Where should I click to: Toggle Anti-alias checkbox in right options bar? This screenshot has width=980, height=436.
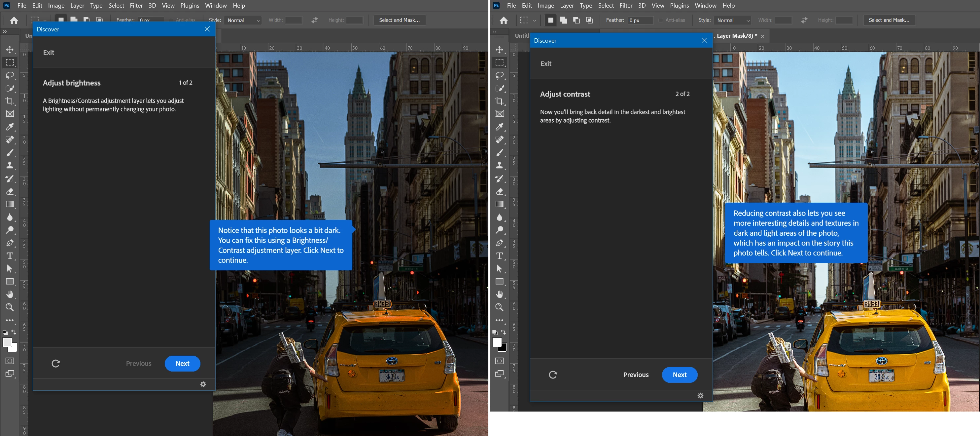tap(661, 20)
